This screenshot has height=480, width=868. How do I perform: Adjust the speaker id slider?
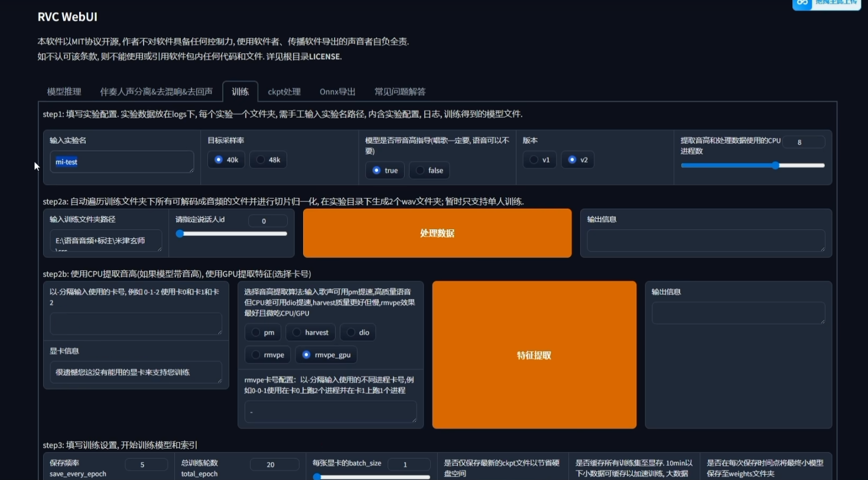click(x=231, y=233)
